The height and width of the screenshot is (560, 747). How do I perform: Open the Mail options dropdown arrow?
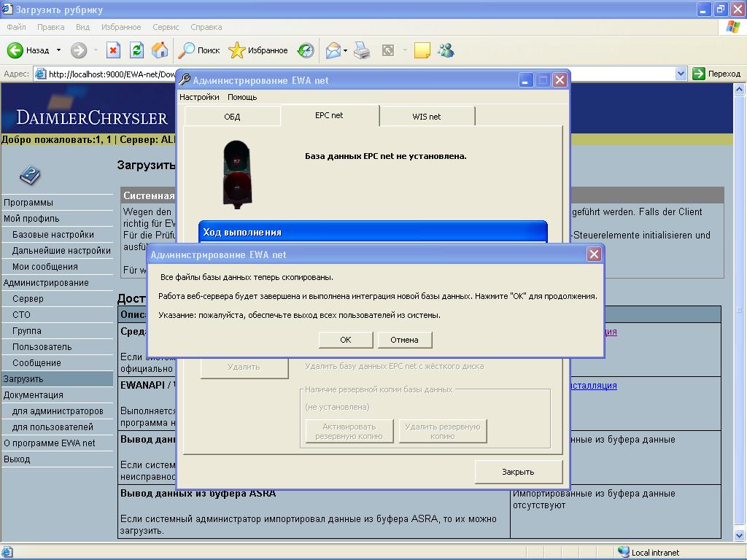click(x=345, y=50)
